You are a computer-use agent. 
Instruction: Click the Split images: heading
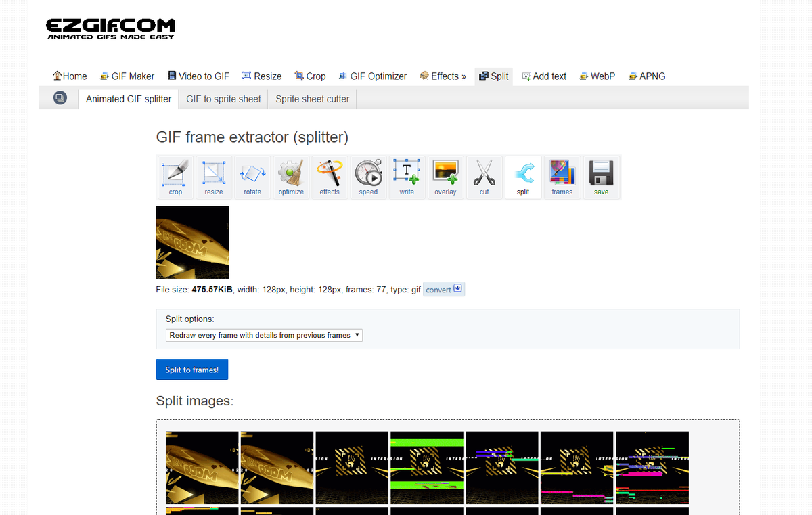(x=195, y=401)
